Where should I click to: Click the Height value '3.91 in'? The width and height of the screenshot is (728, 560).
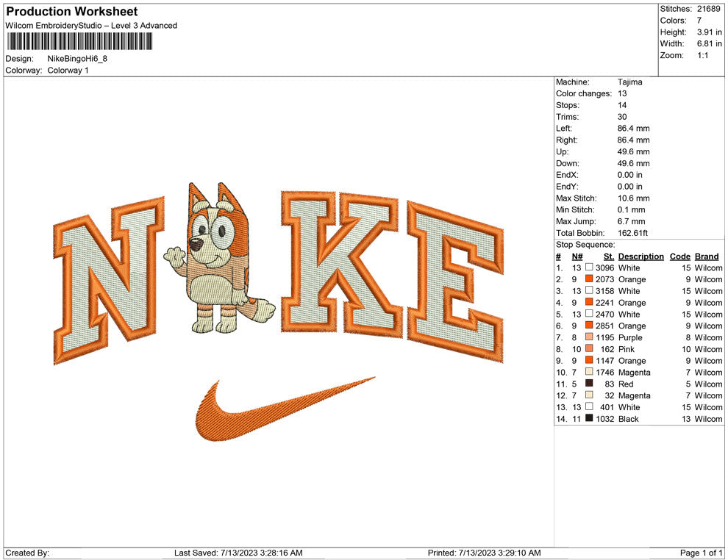pos(710,32)
